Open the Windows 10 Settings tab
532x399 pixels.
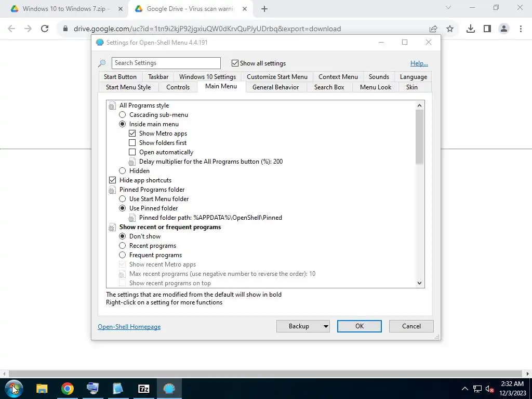(208, 77)
